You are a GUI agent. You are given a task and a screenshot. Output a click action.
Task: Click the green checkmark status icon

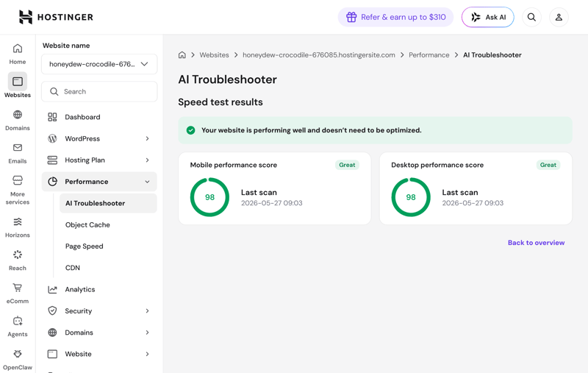(191, 130)
